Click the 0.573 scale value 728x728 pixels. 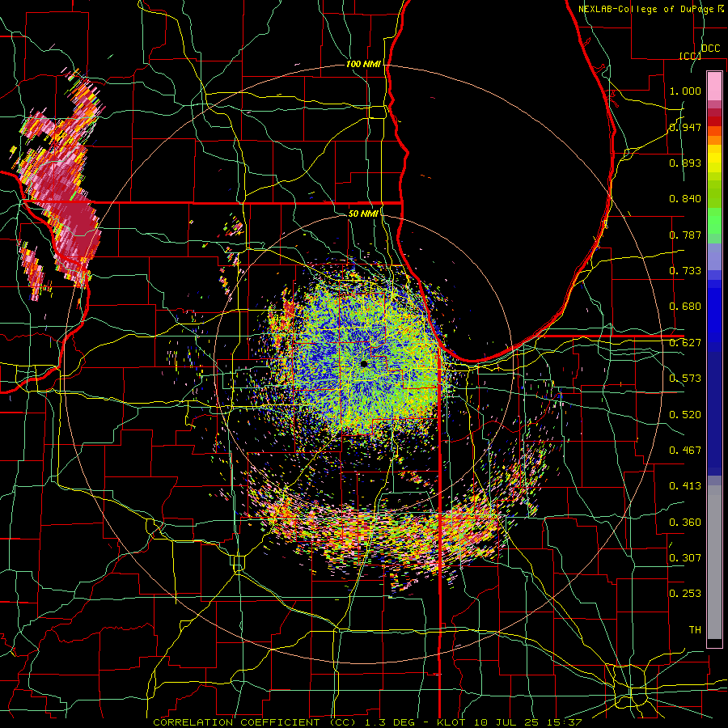[685, 379]
